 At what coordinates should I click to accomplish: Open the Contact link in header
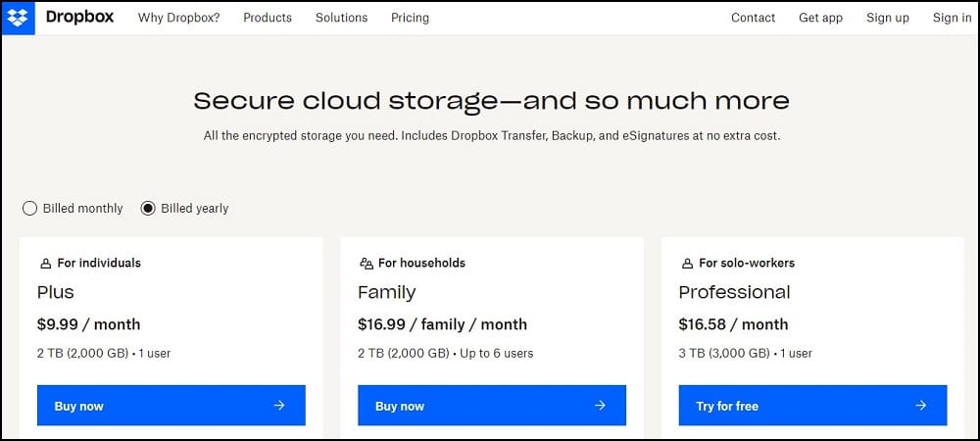pos(753,18)
